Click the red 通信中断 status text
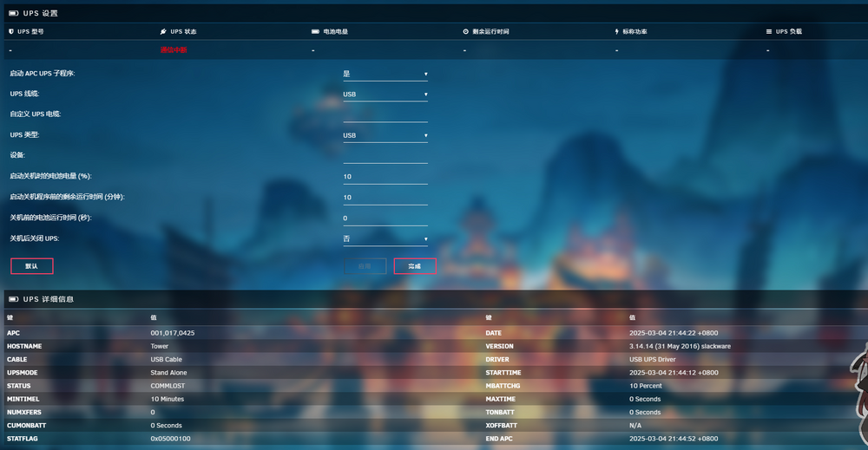Image resolution: width=868 pixels, height=450 pixels. pos(174,50)
